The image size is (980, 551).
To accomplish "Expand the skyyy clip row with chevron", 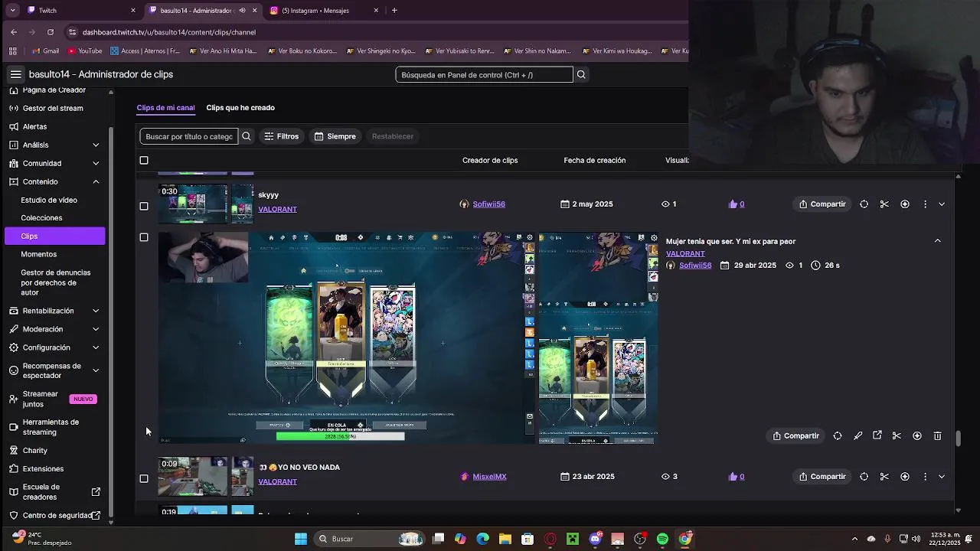I will tap(942, 204).
